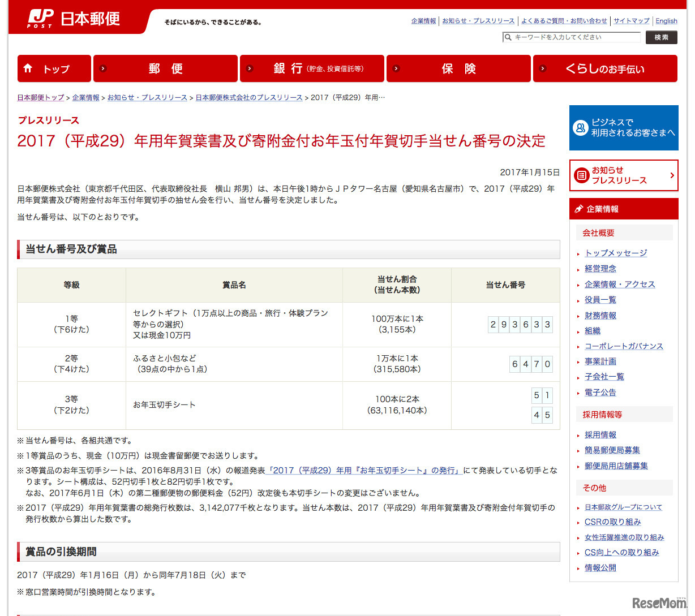The height and width of the screenshot is (616, 695).
Task: Open the サイトマップ link in header
Action: (x=631, y=21)
